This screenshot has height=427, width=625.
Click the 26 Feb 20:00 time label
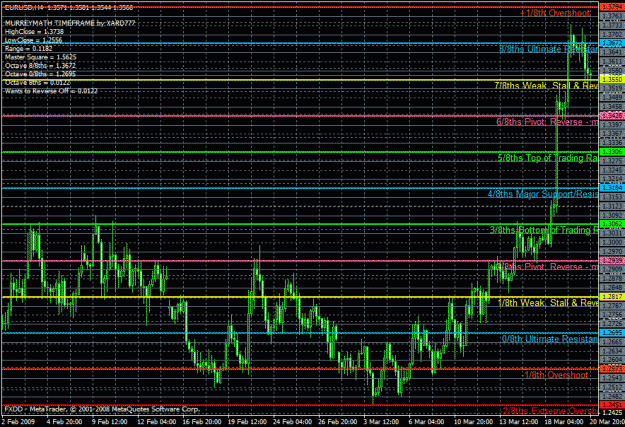tap(338, 422)
